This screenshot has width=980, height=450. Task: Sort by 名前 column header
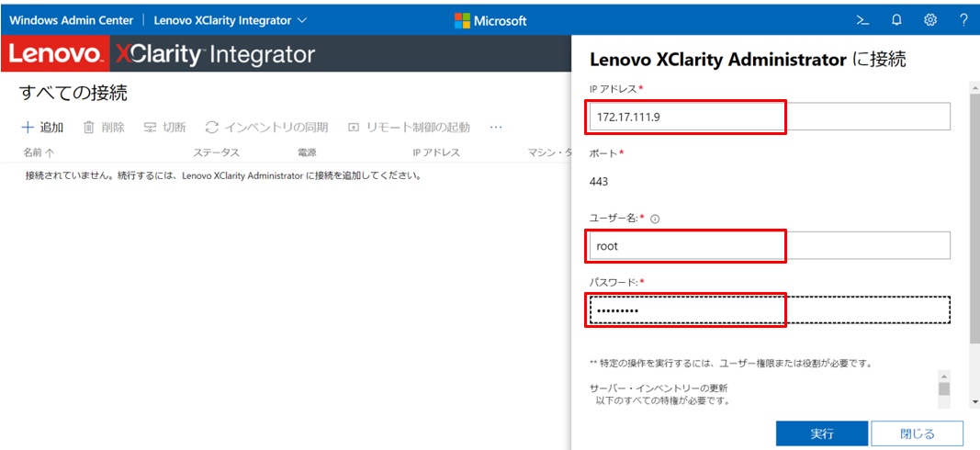click(x=39, y=152)
